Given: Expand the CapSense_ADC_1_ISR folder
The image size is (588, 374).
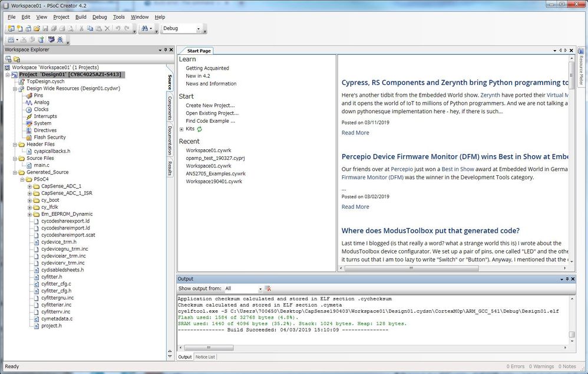Looking at the screenshot, I should pyautogui.click(x=29, y=193).
